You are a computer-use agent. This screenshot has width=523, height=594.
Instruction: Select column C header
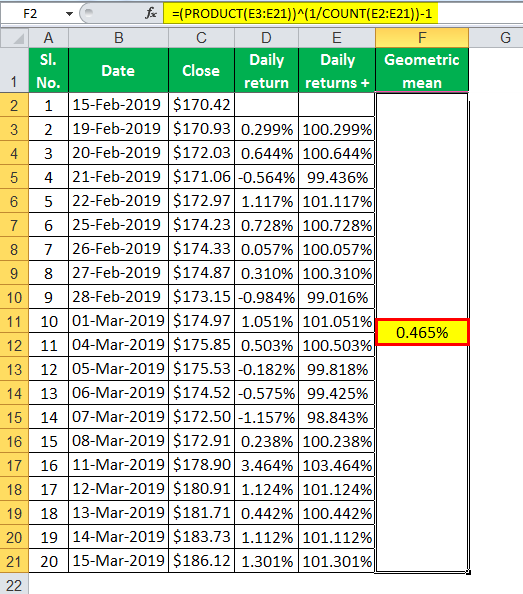(x=201, y=38)
